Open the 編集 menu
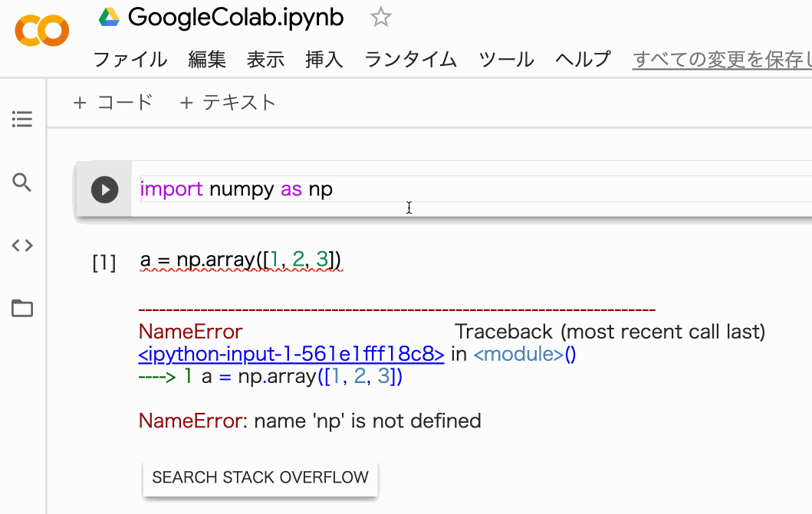The width and height of the screenshot is (812, 514). tap(207, 59)
